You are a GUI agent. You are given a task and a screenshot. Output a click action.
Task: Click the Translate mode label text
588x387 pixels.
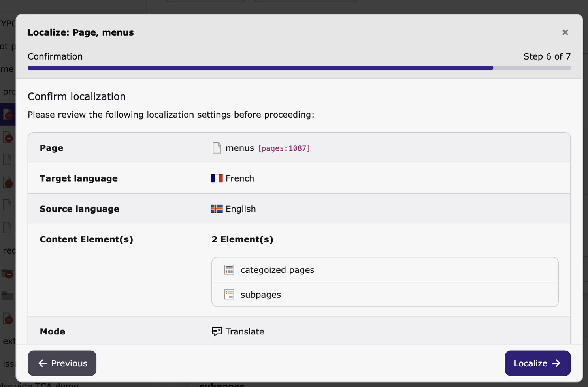coord(245,332)
